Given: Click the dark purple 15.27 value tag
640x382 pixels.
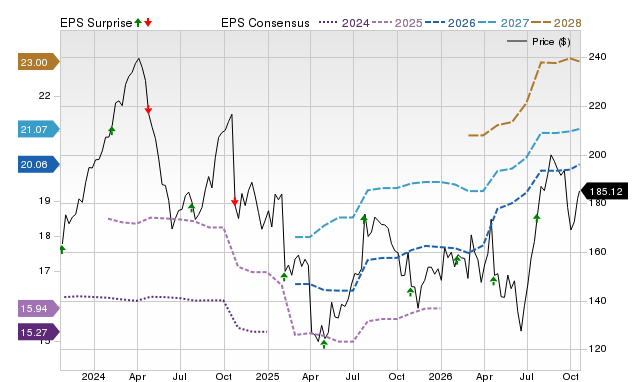Looking at the screenshot, I should [x=39, y=332].
